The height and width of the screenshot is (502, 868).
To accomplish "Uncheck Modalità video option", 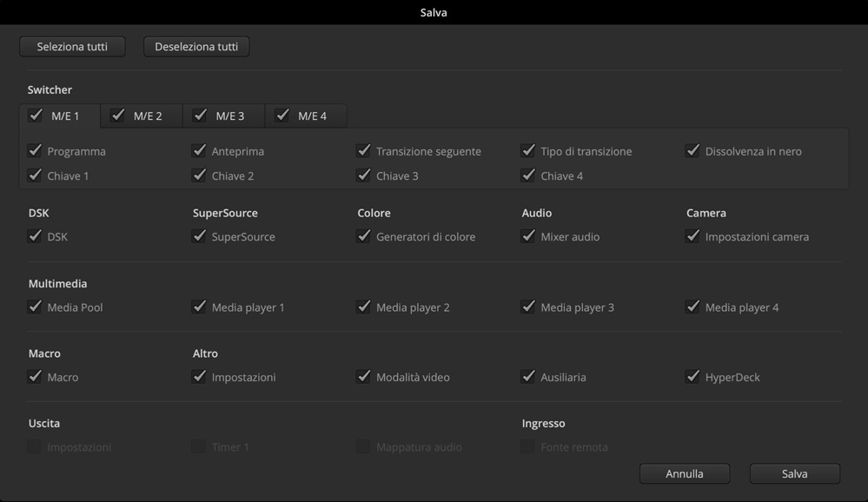I will [363, 377].
